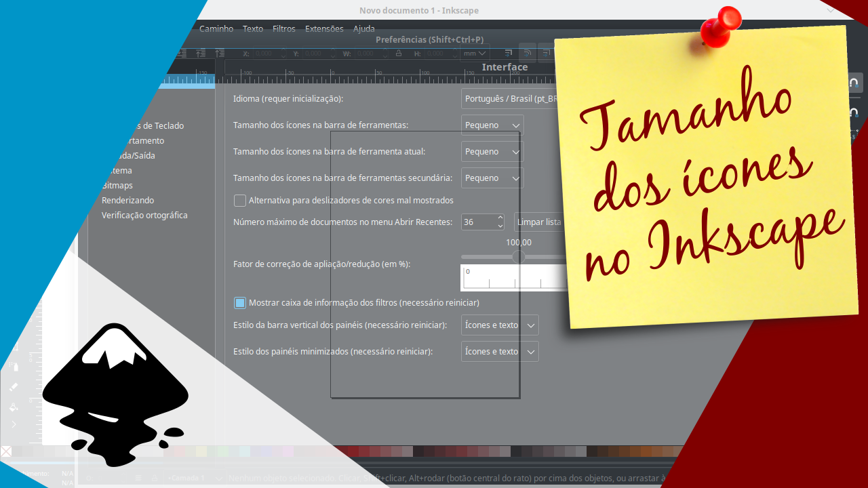Select the Eraser tool in the toolbox

point(15,387)
